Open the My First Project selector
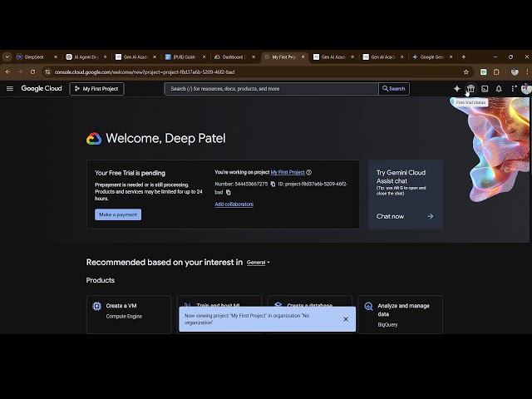 point(96,89)
